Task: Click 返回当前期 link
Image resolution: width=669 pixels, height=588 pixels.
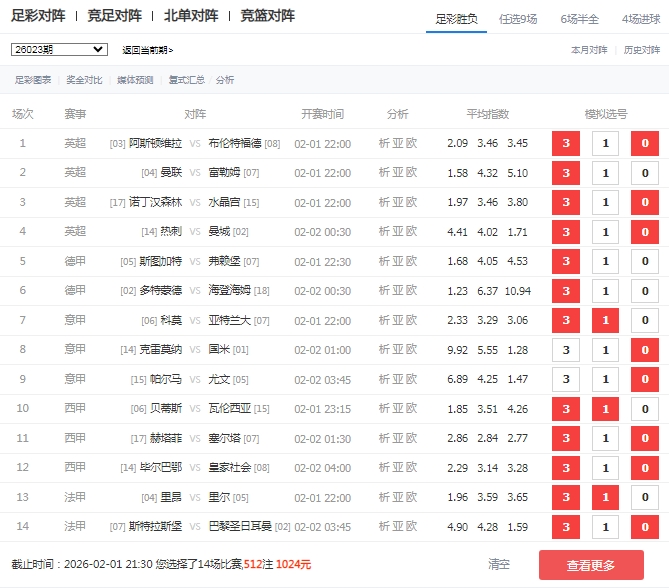Action: [x=147, y=50]
